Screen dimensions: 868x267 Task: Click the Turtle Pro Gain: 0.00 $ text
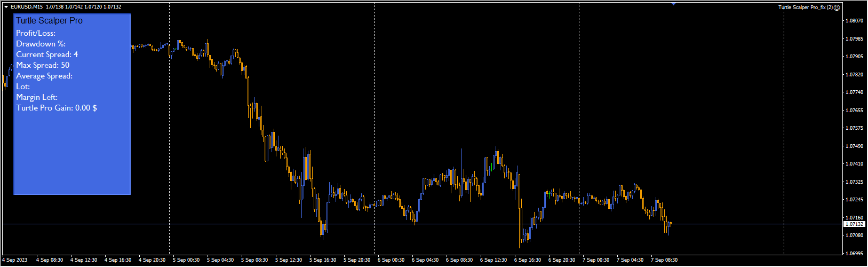click(57, 108)
